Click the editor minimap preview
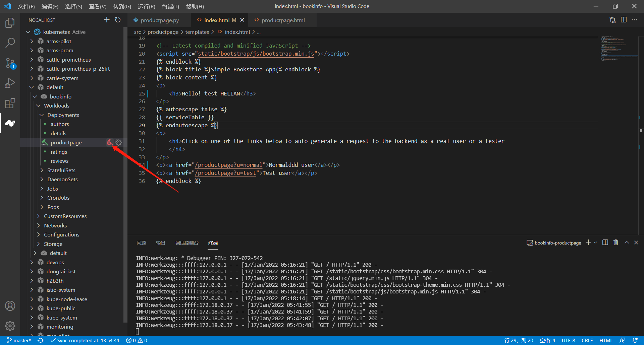The height and width of the screenshot is (345, 644). 618,49
